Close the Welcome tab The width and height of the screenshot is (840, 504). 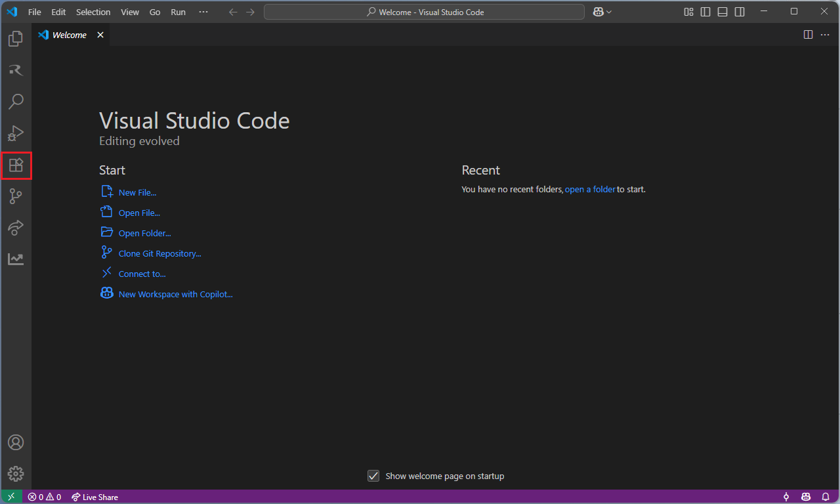(x=100, y=35)
